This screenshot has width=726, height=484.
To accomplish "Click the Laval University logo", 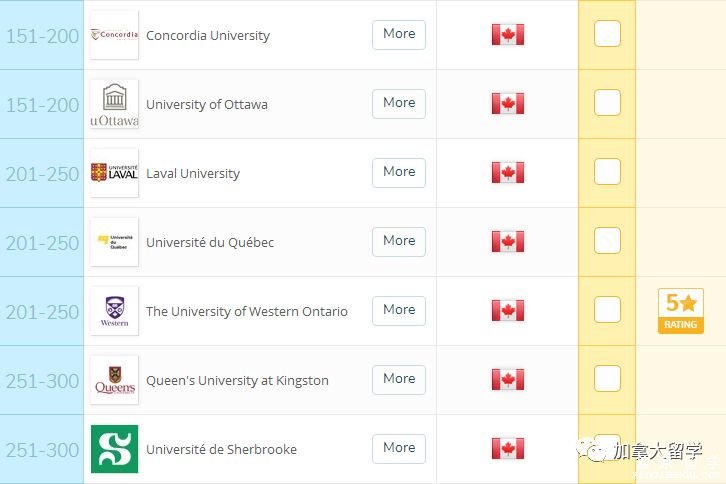I will tap(114, 173).
